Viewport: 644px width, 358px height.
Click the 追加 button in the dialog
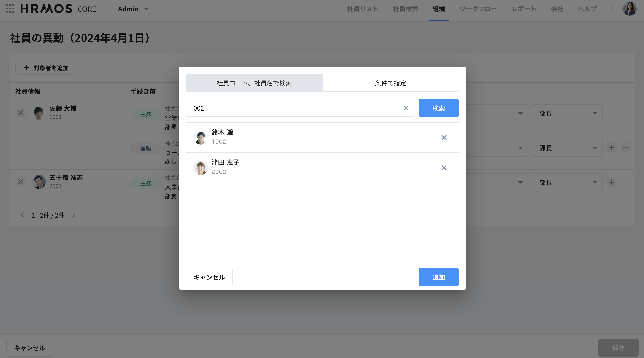click(x=438, y=277)
